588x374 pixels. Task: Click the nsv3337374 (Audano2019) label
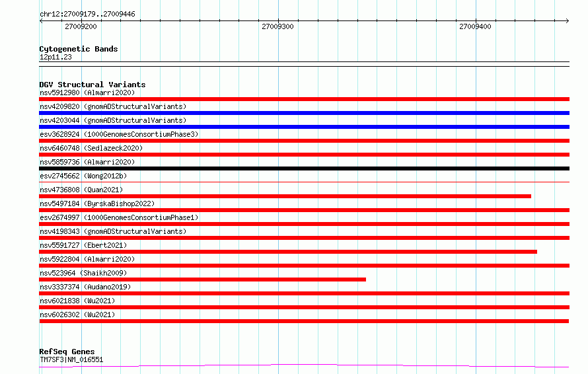(x=85, y=287)
